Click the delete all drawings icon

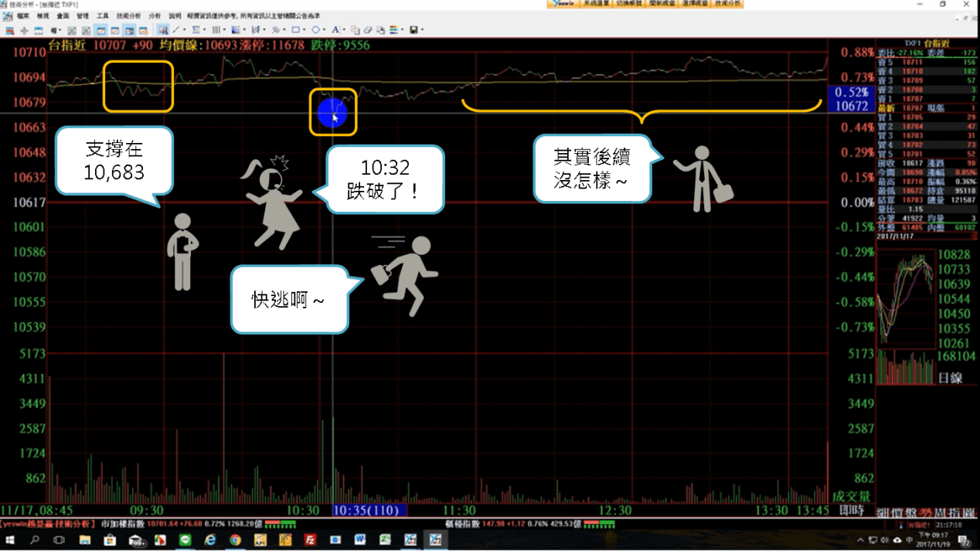(x=379, y=30)
